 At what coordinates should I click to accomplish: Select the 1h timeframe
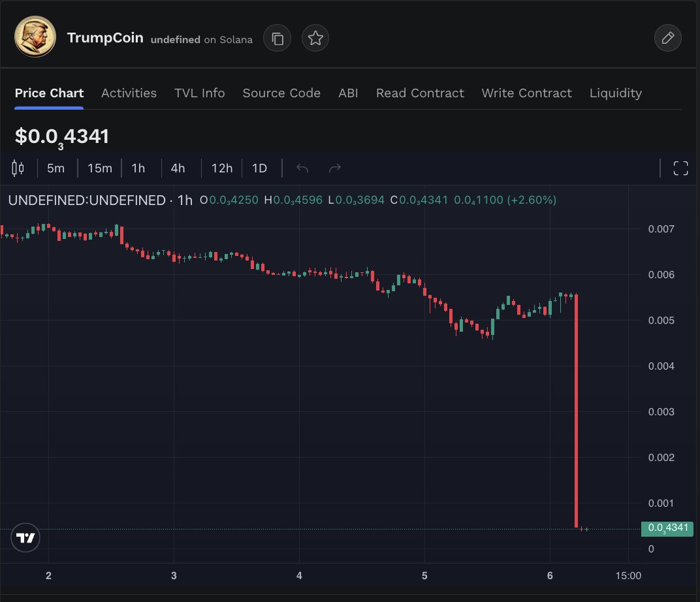(x=138, y=168)
